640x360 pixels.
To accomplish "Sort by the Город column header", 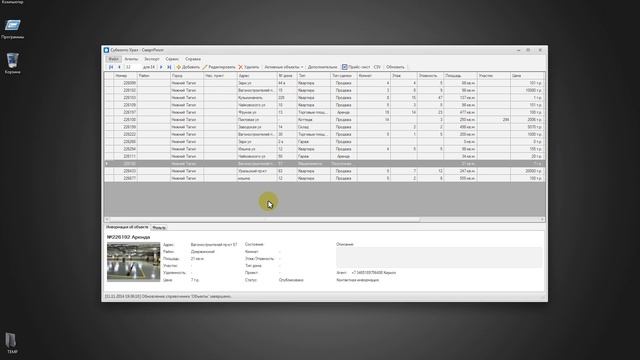I will [x=187, y=76].
